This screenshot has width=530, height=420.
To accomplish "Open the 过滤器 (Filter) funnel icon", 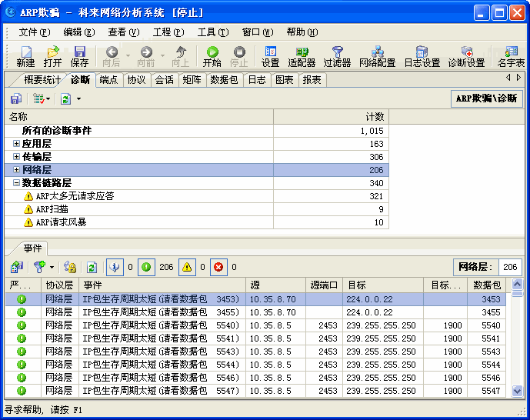I will point(337,52).
